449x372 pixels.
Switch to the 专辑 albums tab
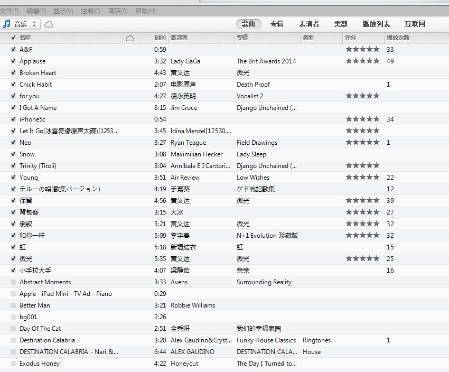(277, 24)
